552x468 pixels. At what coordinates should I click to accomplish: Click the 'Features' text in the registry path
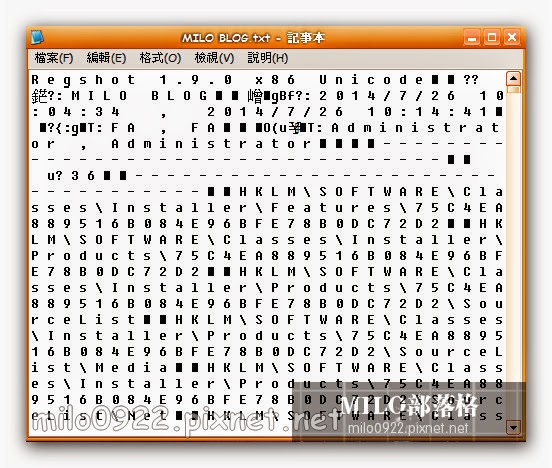pos(331,208)
